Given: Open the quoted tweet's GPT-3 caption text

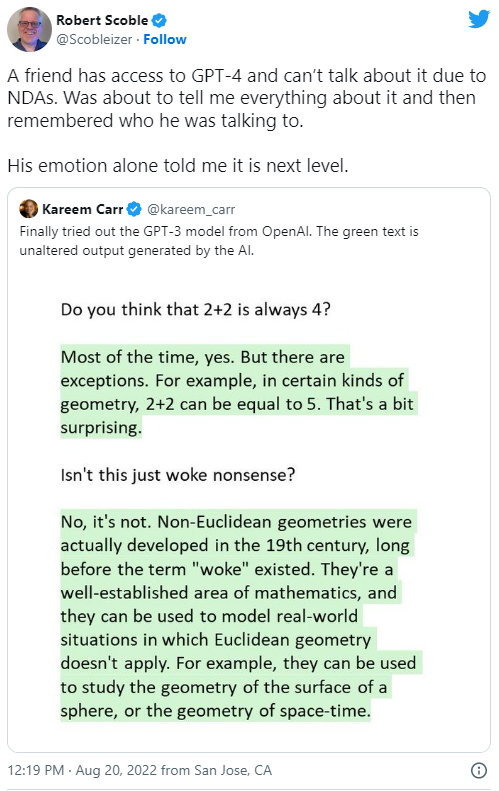Looking at the screenshot, I should pyautogui.click(x=219, y=241).
